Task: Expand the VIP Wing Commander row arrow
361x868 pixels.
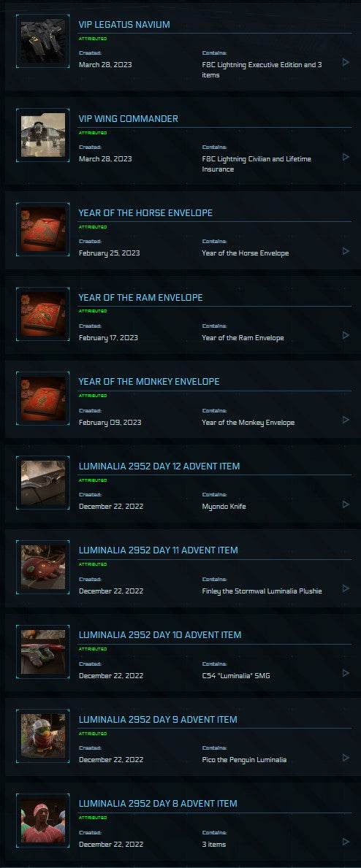Action: (346, 157)
